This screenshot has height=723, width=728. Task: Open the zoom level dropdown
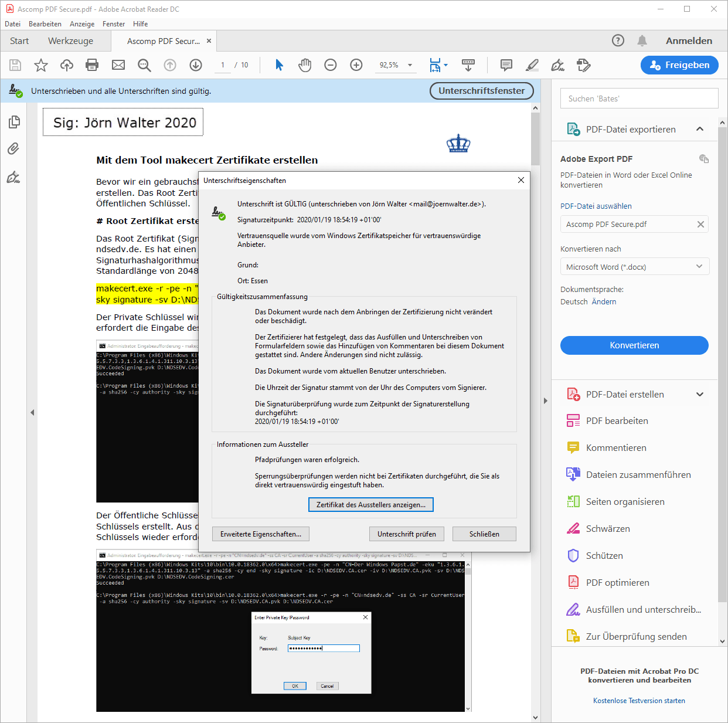point(410,65)
